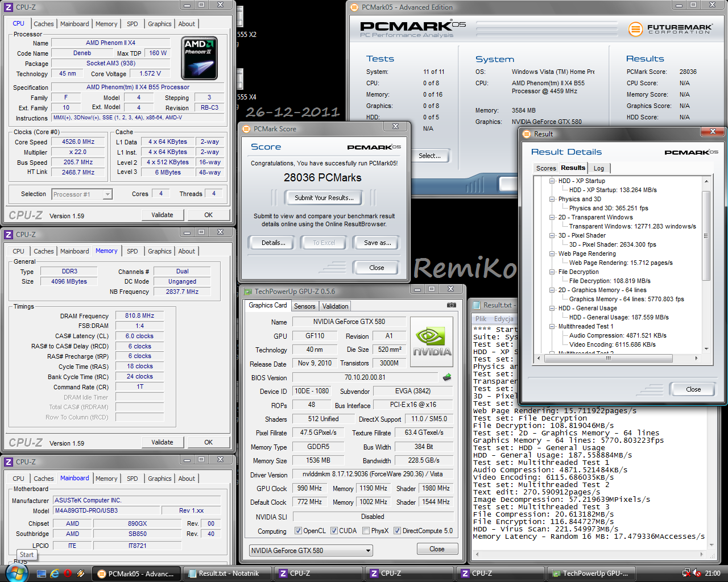Click the Result dialog title icon
The height and width of the screenshot is (582, 728).
(527, 134)
